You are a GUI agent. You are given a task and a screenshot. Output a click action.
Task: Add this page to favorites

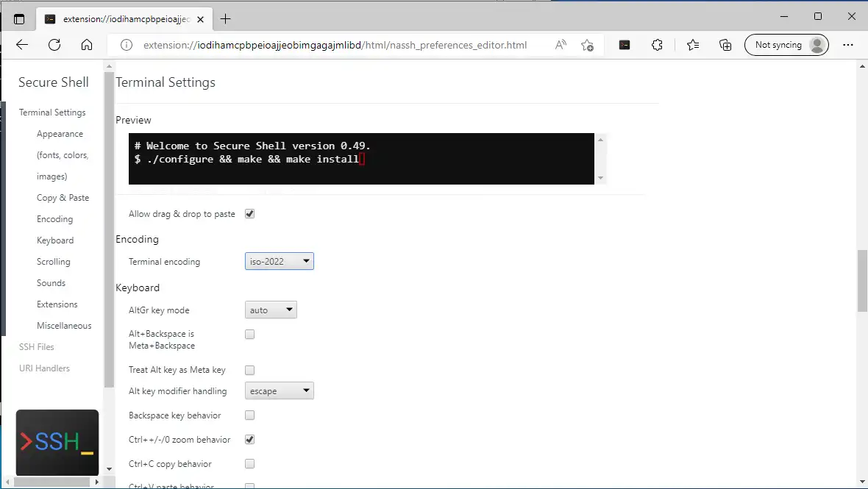pos(587,45)
